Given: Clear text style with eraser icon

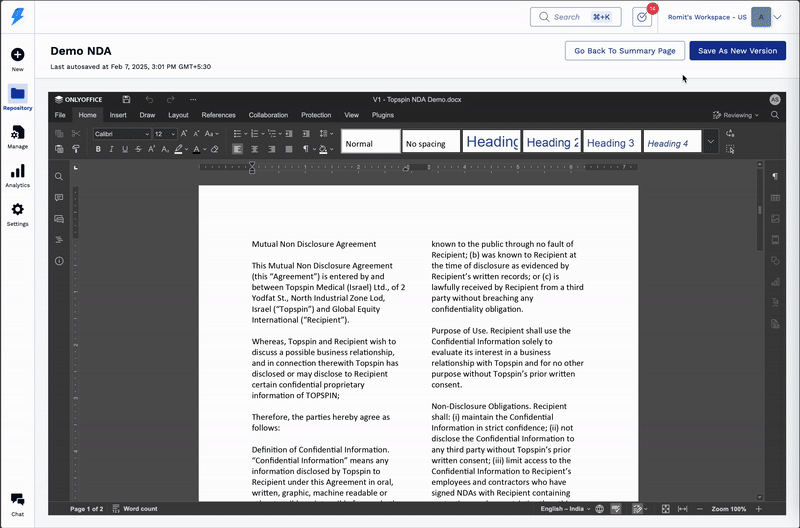Looking at the screenshot, I should pyautogui.click(x=215, y=149).
